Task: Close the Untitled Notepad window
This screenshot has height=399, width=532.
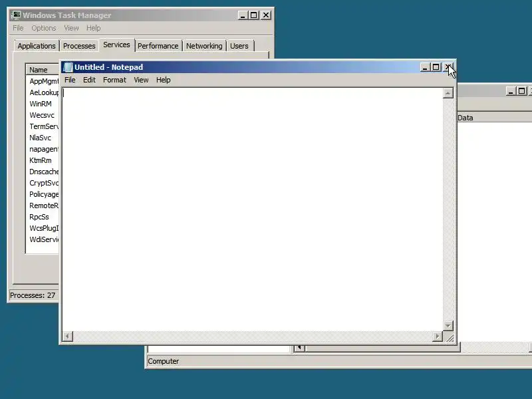Action: [x=448, y=67]
